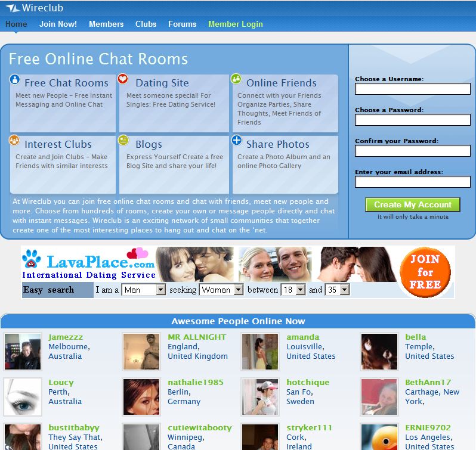This screenshot has height=450, width=476.
Task: Click the Blogs yellow-green icon
Action: [123, 141]
